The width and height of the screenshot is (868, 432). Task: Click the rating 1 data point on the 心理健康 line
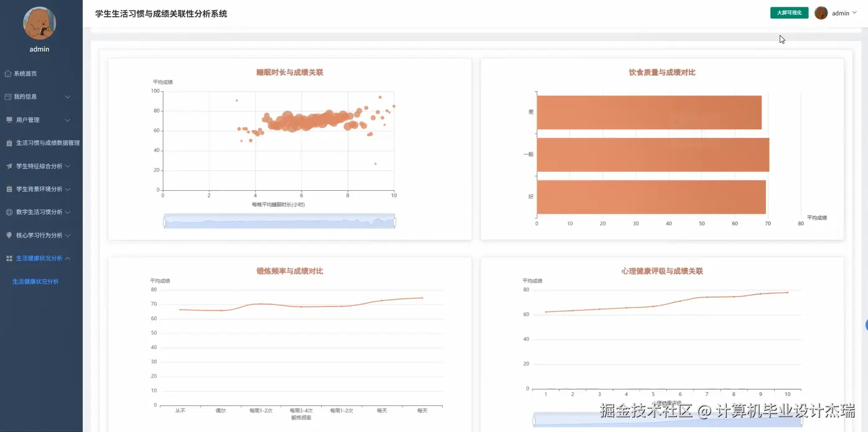tap(546, 312)
